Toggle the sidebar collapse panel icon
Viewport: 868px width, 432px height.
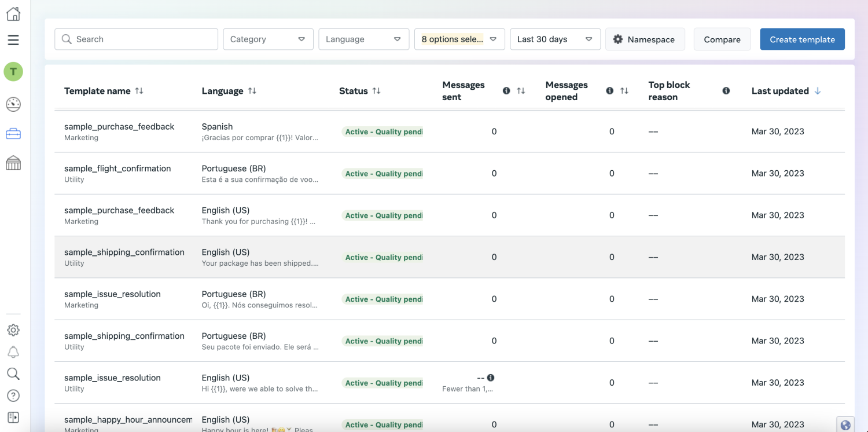[13, 417]
